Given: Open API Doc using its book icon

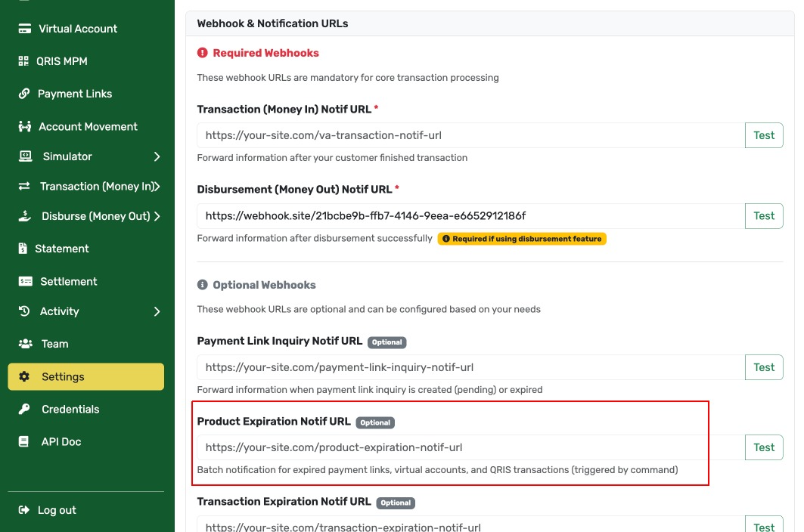Looking at the screenshot, I should point(25,441).
